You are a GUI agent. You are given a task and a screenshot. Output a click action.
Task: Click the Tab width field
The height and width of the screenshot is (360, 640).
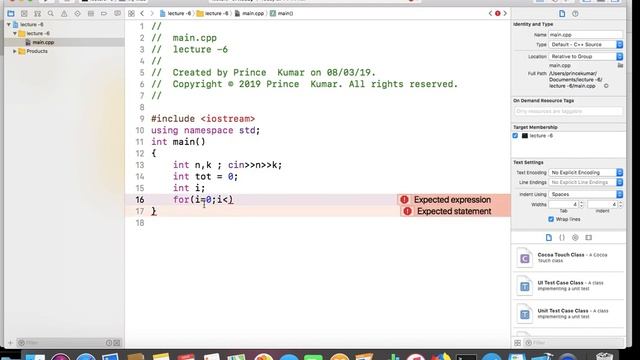[564, 204]
